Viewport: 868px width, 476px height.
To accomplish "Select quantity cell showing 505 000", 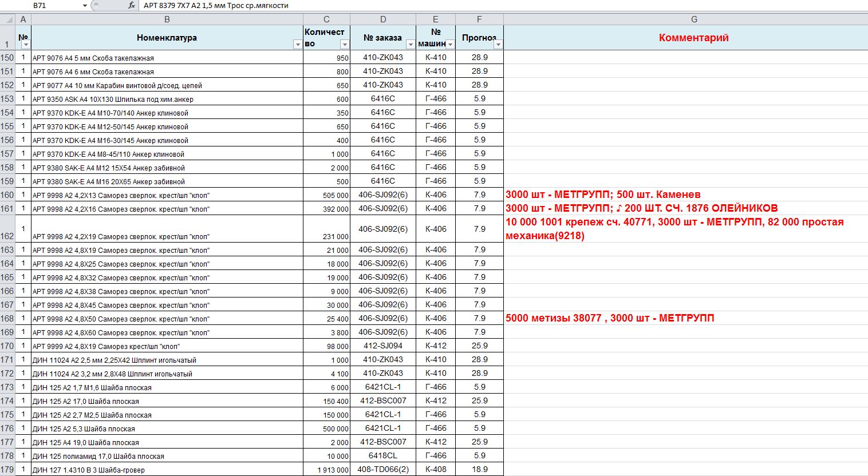I will pyautogui.click(x=326, y=195).
